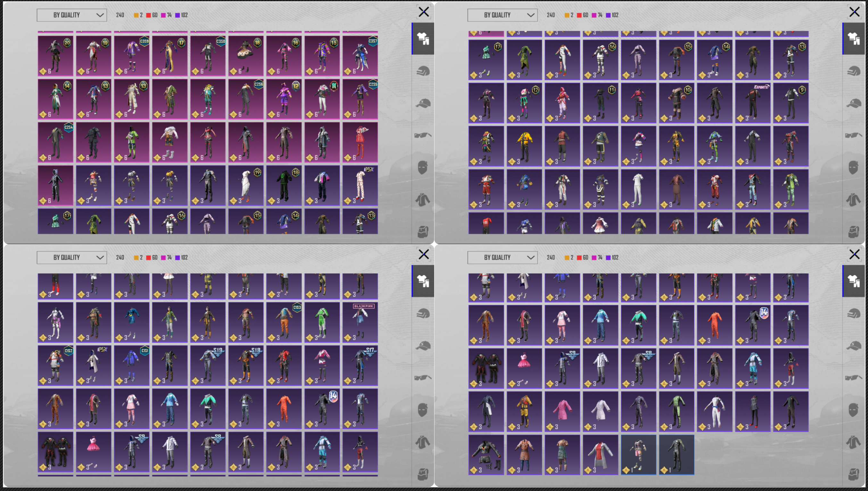868x491 pixels.
Task: Open the jacket category in bottom-right panel
Action: point(854,442)
